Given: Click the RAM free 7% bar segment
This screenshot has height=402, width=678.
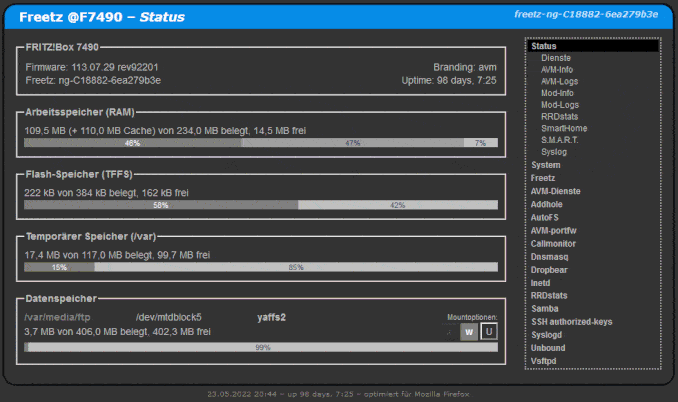Looking at the screenshot, I should pos(481,143).
